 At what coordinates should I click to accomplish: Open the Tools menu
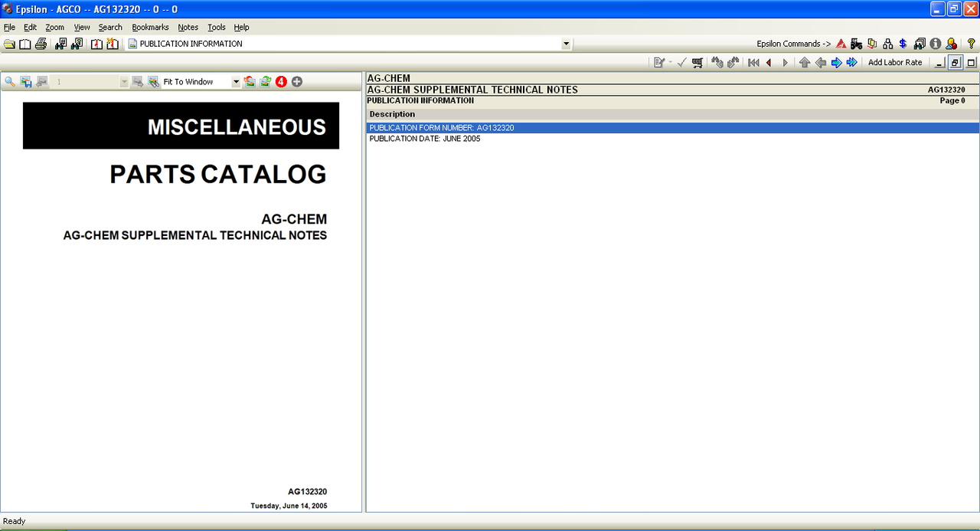[217, 27]
